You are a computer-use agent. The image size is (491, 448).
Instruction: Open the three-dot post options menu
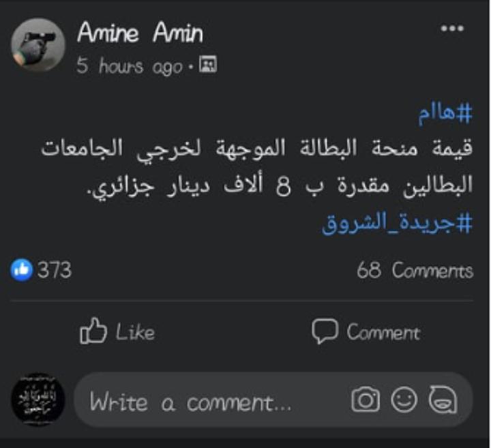[452, 29]
